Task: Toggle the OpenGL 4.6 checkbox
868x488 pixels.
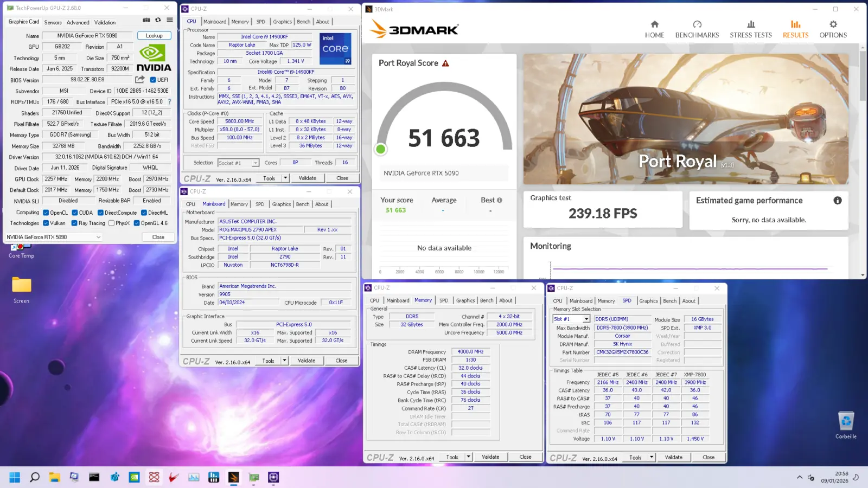Action: click(137, 223)
